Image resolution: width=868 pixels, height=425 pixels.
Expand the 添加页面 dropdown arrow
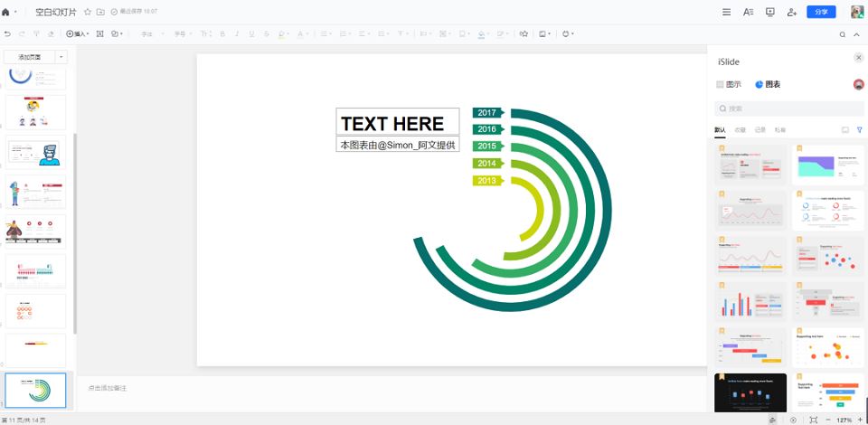pos(61,57)
